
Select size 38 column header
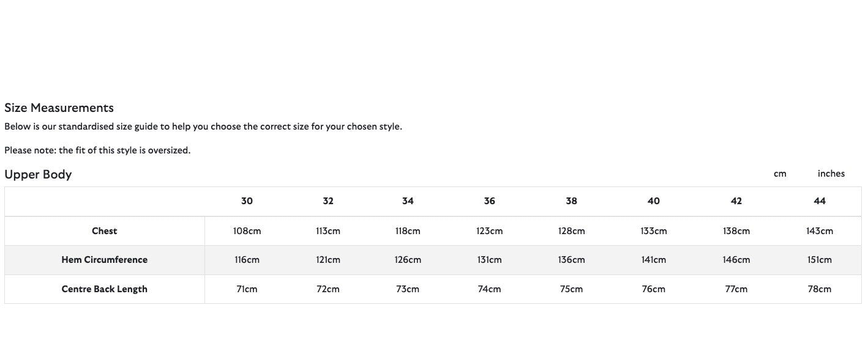(x=571, y=201)
